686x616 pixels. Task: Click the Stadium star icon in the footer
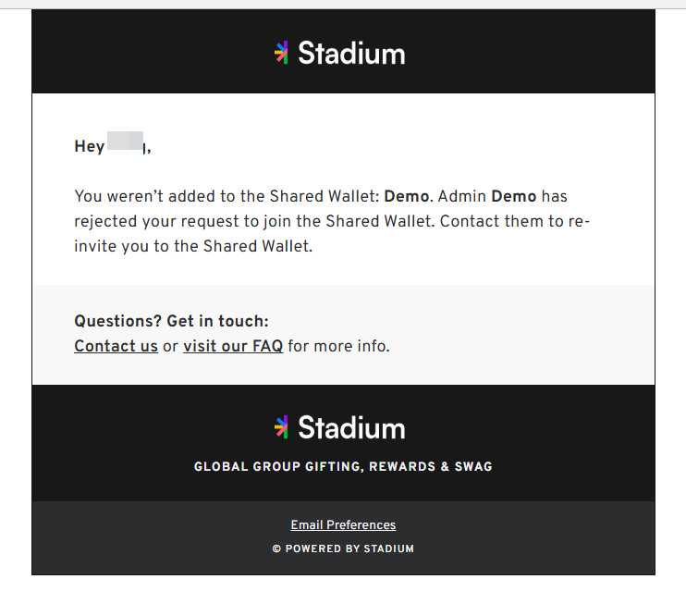(281, 427)
